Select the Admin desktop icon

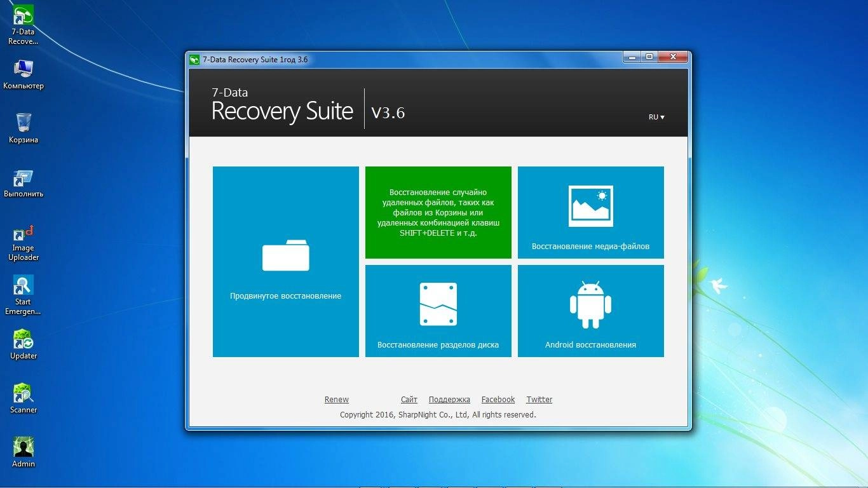pos(24,452)
